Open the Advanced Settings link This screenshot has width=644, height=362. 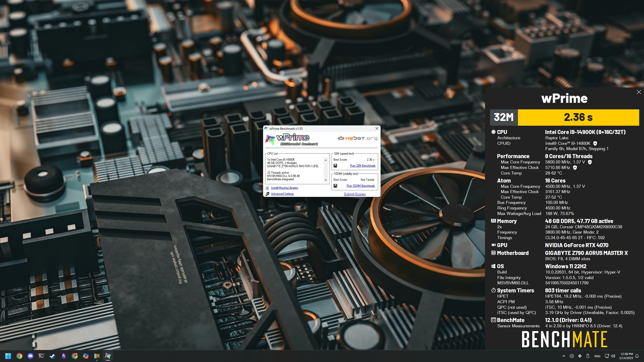[283, 194]
